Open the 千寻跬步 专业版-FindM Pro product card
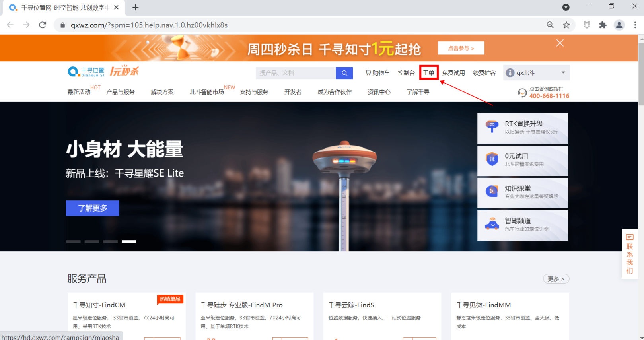 coord(255,316)
